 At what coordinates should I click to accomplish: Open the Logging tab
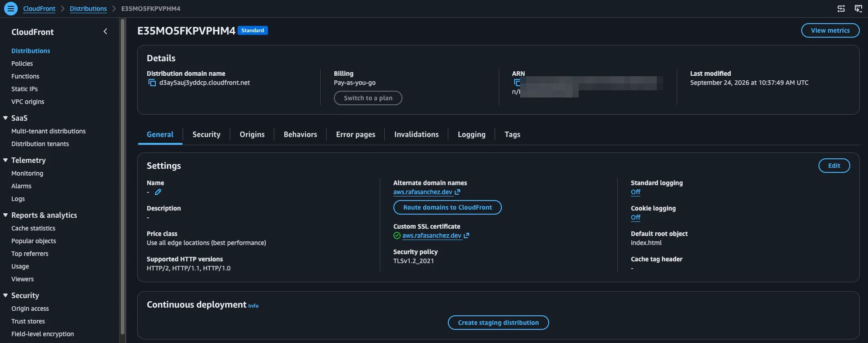[471, 134]
